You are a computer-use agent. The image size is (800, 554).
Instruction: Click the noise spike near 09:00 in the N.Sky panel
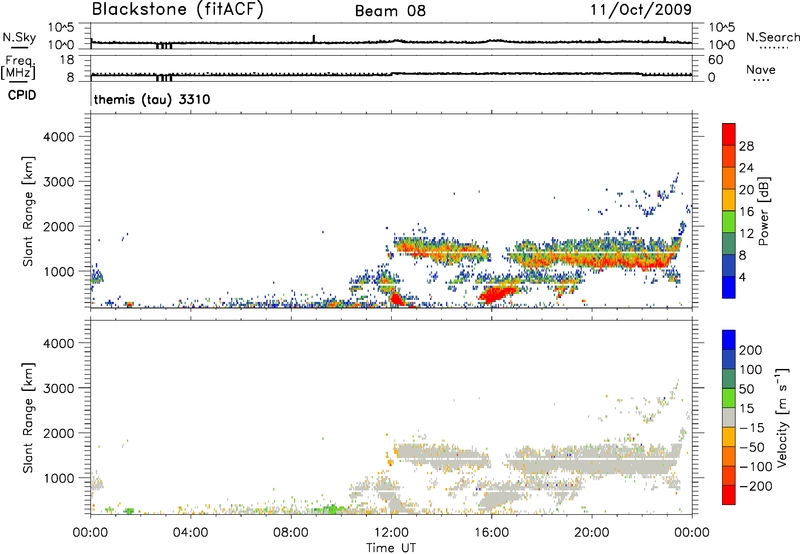click(314, 38)
